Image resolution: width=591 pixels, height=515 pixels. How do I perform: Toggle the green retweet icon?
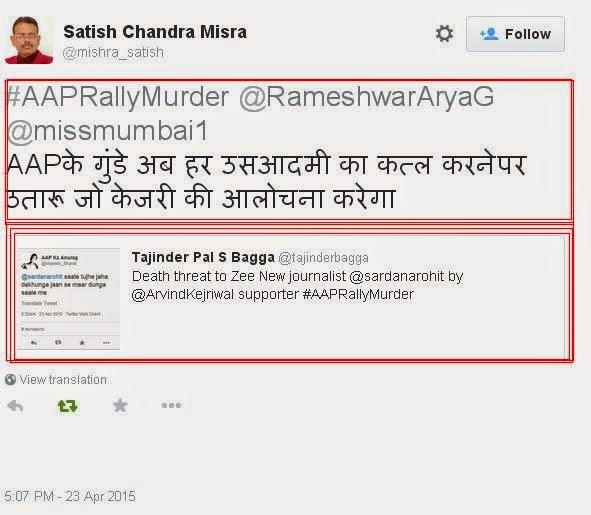pyautogui.click(x=67, y=406)
